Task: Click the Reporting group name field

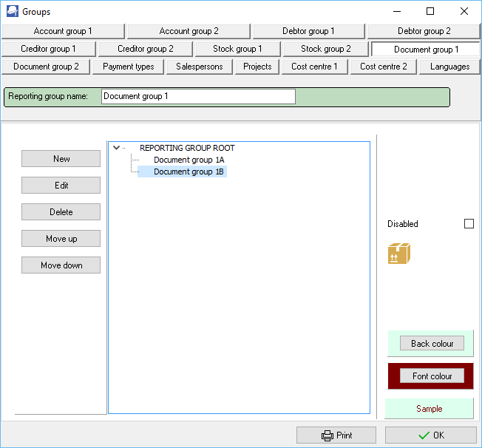Action: click(198, 97)
